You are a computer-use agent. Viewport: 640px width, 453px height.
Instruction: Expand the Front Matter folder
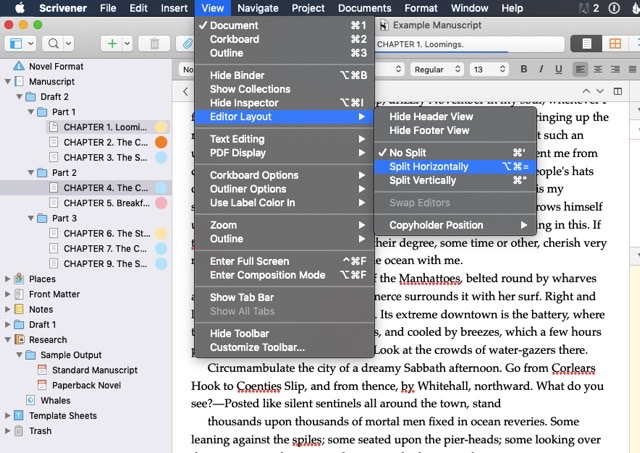7,294
